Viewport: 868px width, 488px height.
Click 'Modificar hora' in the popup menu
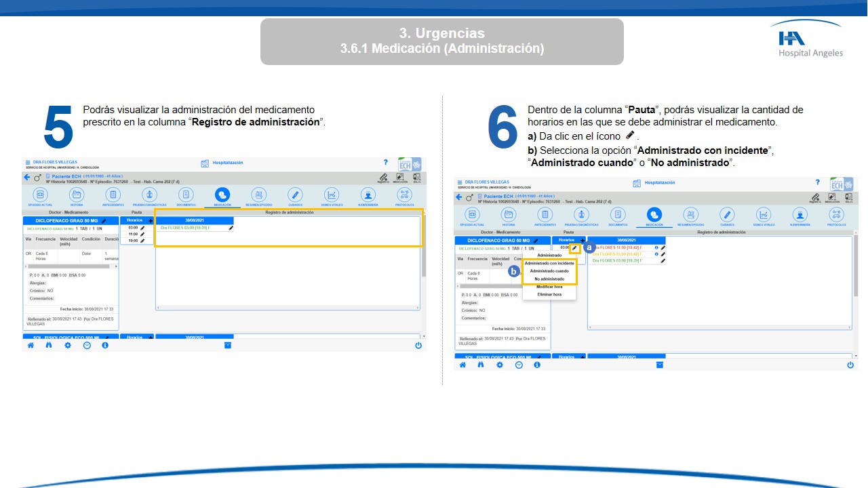coord(549,287)
